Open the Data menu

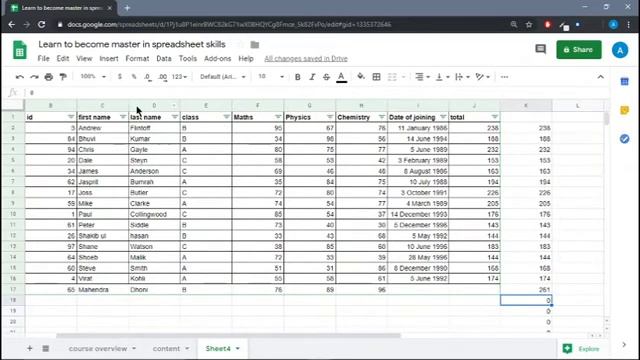tap(164, 59)
